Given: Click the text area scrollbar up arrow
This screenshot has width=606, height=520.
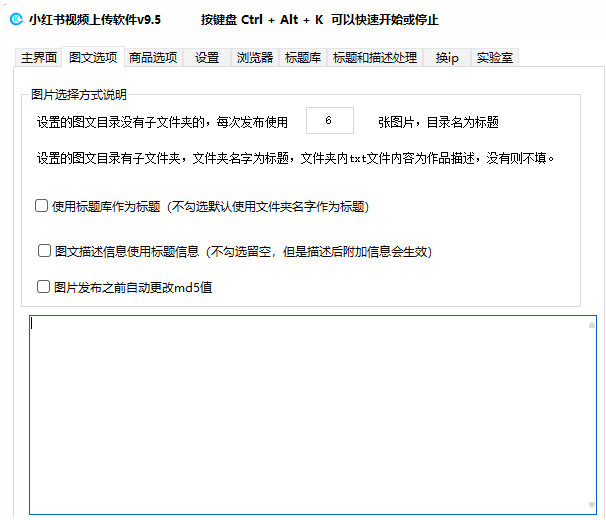Looking at the screenshot, I should 592,325.
